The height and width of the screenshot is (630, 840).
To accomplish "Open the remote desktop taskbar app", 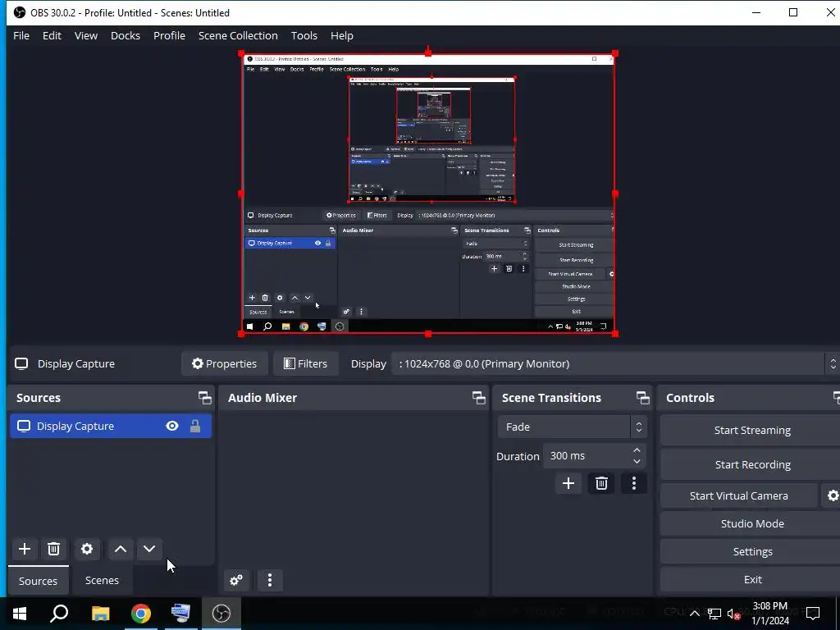I will point(180,613).
